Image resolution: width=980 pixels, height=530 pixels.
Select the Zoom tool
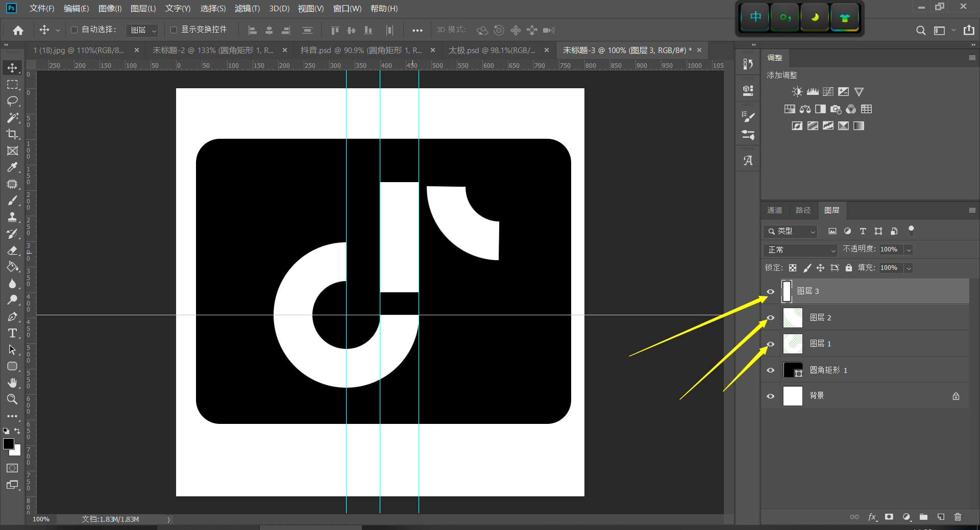click(12, 399)
